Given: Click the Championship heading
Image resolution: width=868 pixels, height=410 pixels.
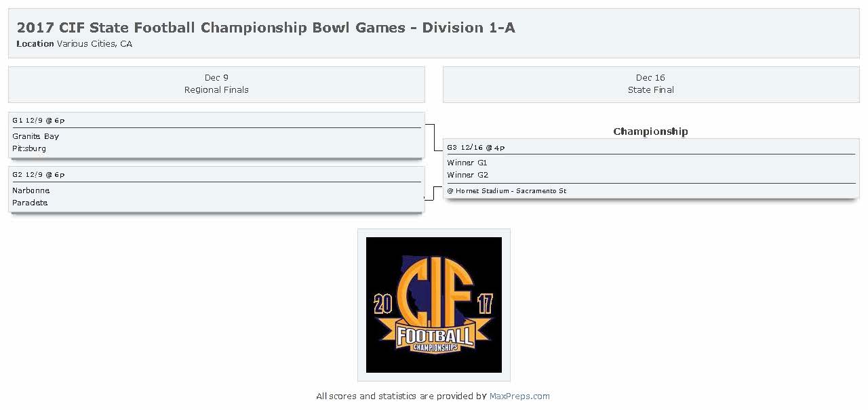Looking at the screenshot, I should coord(650,131).
